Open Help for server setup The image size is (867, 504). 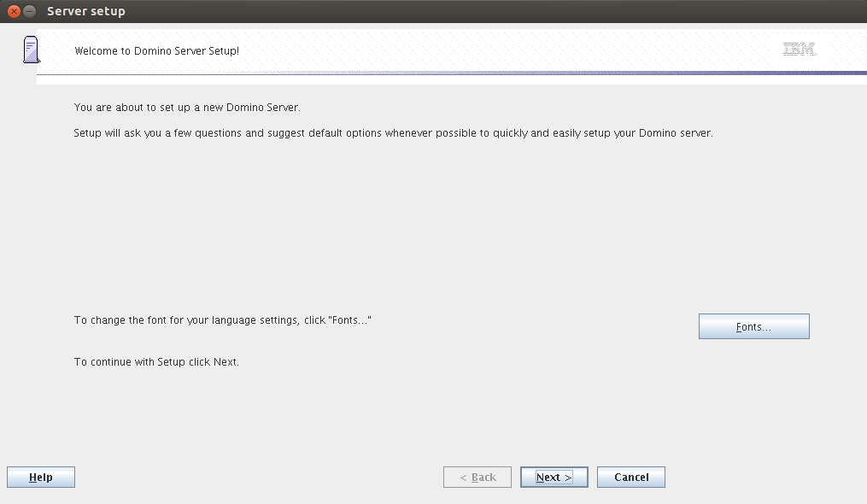tap(40, 478)
